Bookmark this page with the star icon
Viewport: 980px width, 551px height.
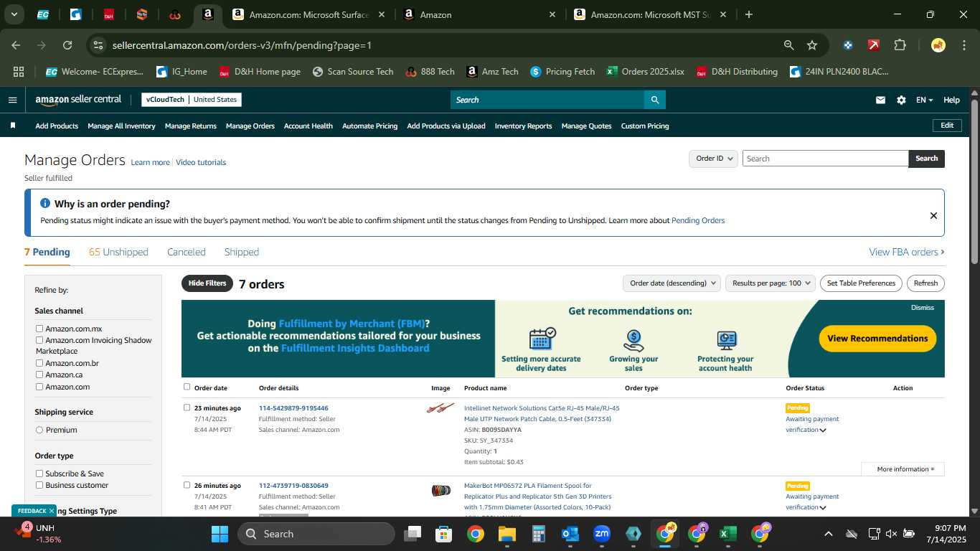[812, 45]
